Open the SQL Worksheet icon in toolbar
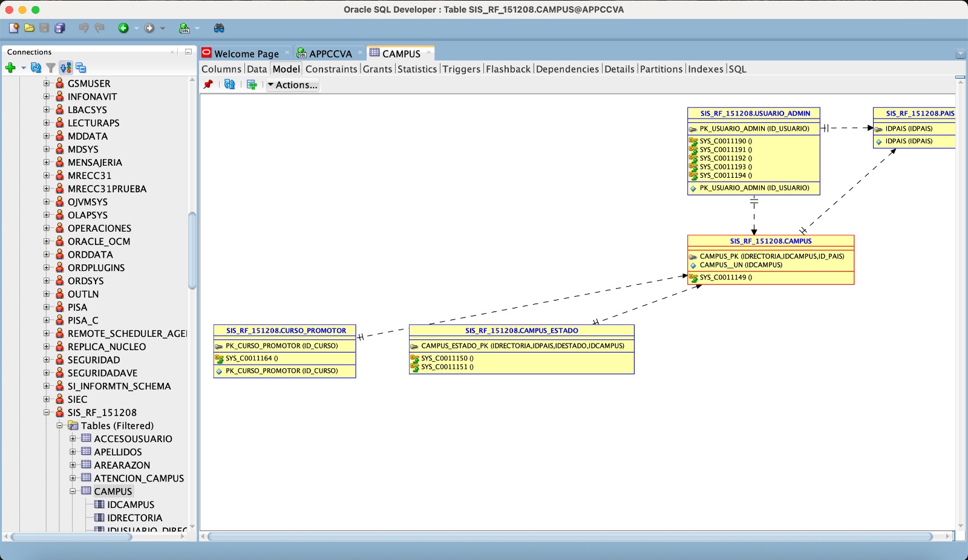 [x=184, y=28]
